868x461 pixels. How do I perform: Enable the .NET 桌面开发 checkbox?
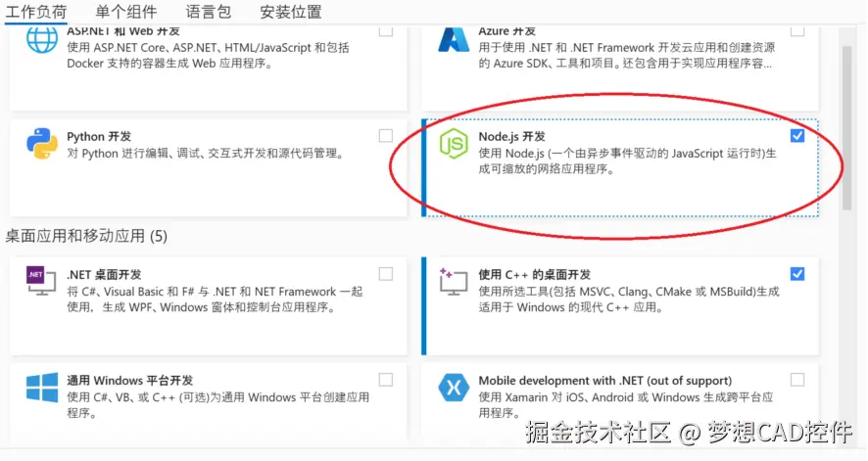[386, 274]
